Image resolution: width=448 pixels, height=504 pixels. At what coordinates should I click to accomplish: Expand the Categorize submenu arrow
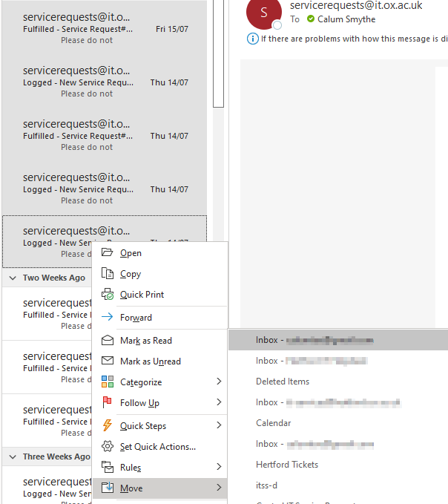(x=219, y=382)
